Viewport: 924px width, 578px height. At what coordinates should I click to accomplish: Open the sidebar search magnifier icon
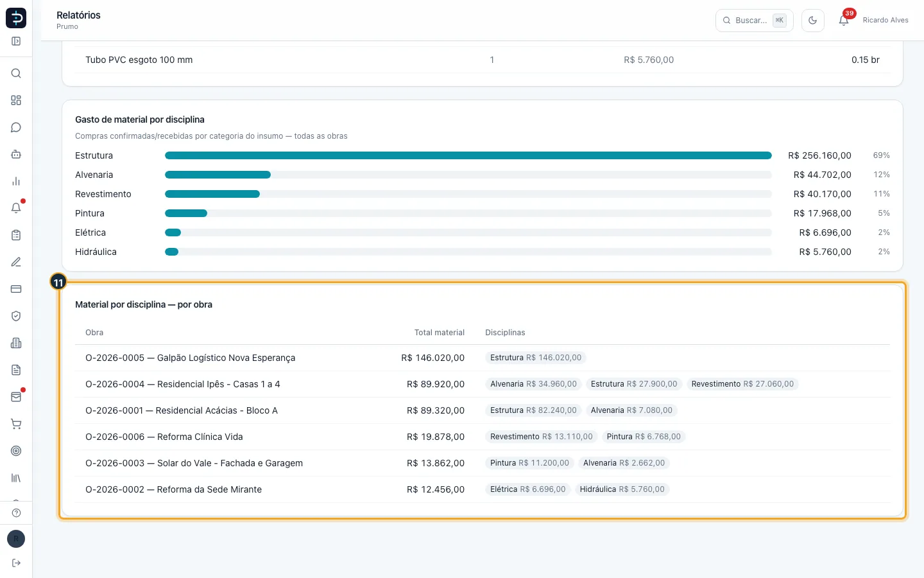[16, 73]
